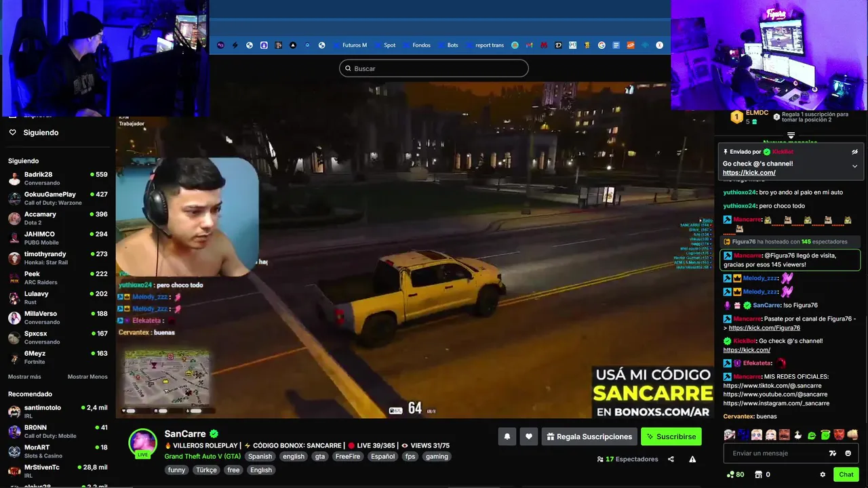The width and height of the screenshot is (868, 488).
Task: Click Grand Theft Auto V (GTA) category link
Action: click(202, 456)
